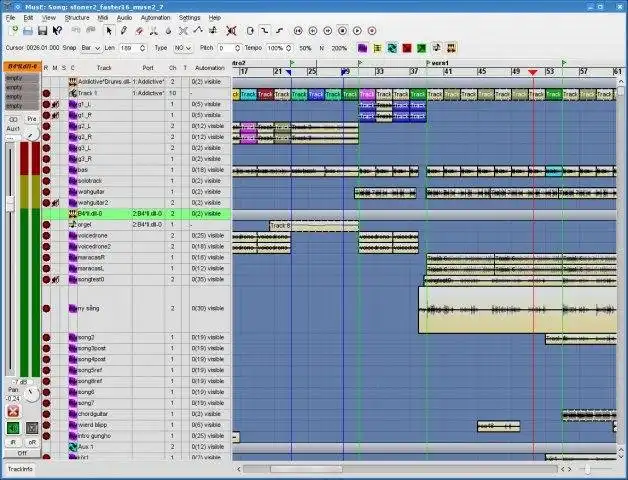Open the Snap dropdown set to Bar
628x480 pixels.
click(x=90, y=48)
